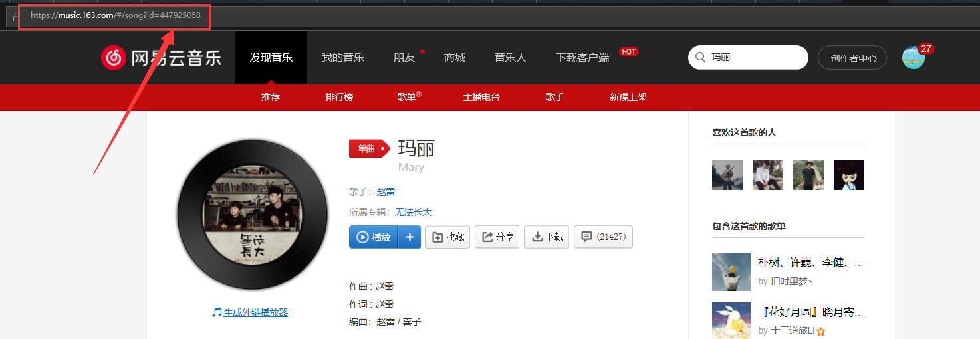This screenshot has width=980, height=339.
Task: Click the 喜欢这首歌的人 heading
Action: click(x=744, y=132)
